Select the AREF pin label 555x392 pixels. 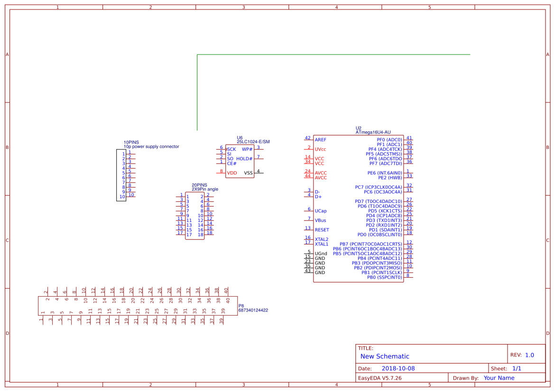[x=320, y=139]
